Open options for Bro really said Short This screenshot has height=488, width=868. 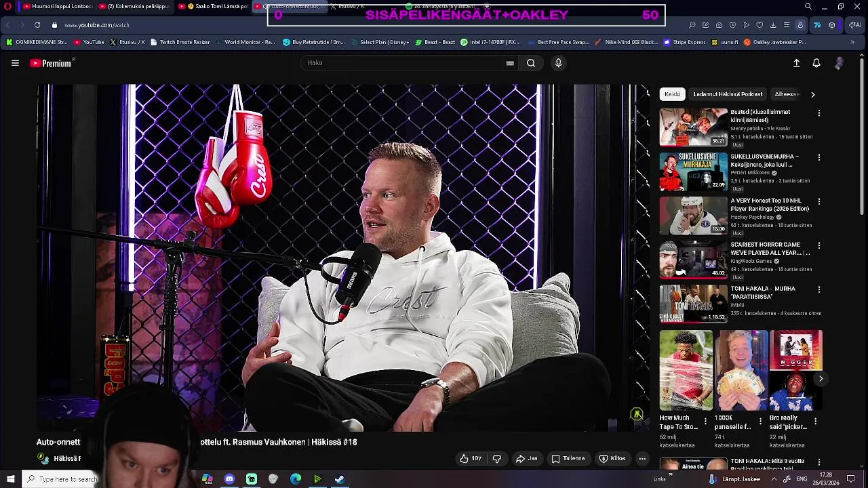(x=815, y=422)
